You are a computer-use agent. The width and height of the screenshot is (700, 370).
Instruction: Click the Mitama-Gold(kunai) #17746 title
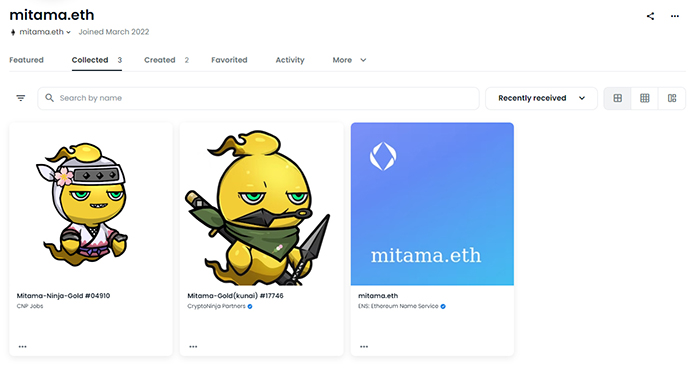tap(235, 295)
